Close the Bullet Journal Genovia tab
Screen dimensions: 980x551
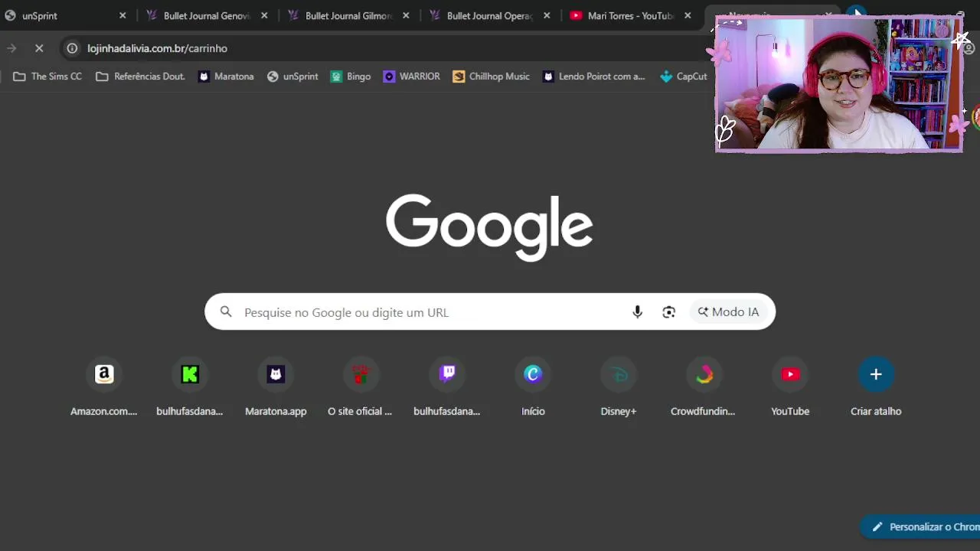pyautogui.click(x=264, y=15)
